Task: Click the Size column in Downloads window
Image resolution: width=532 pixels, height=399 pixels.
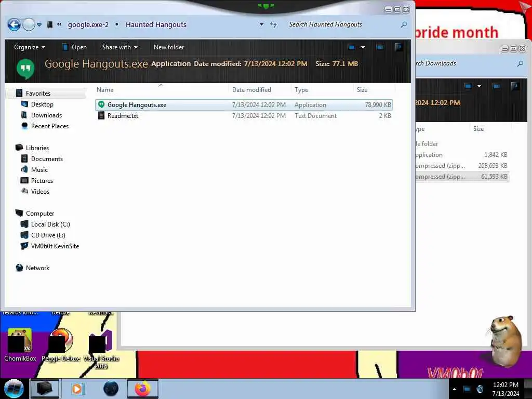Action: click(x=478, y=129)
